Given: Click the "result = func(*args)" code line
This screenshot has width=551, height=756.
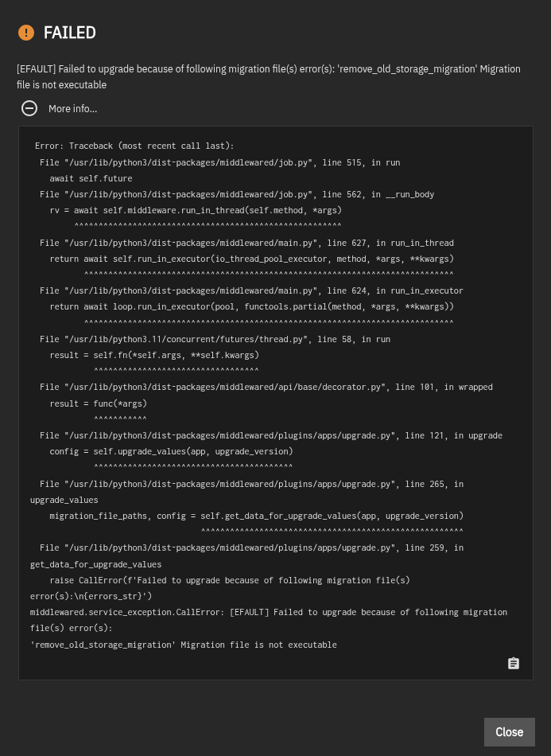Looking at the screenshot, I should (99, 403).
